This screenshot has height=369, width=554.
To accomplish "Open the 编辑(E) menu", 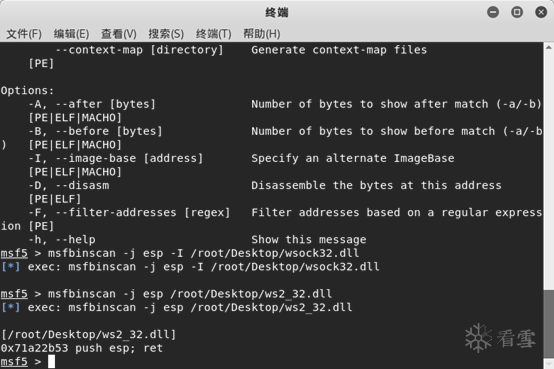I will (71, 34).
